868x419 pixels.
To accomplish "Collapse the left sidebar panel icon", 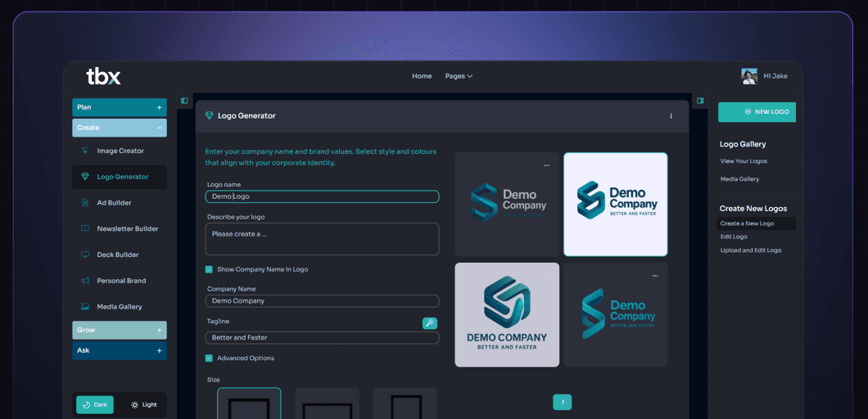I will [184, 101].
